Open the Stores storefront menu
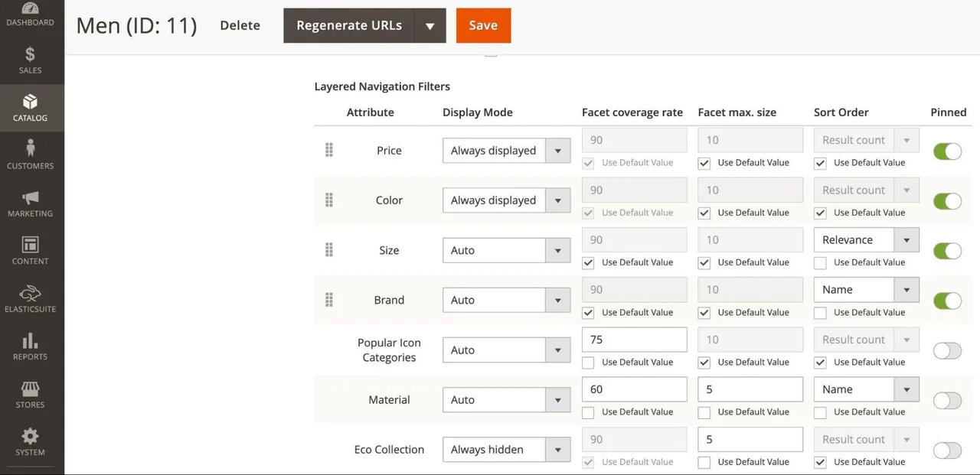980x475 pixels. (x=31, y=395)
